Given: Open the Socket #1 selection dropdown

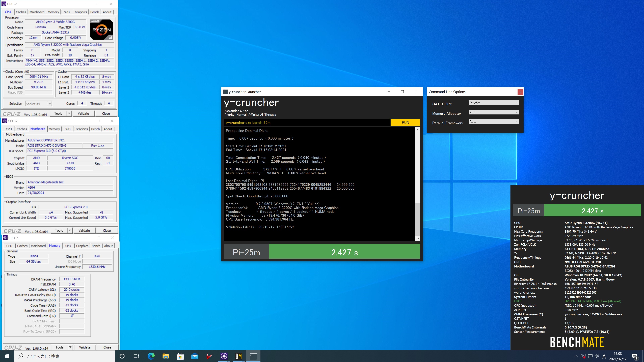Looking at the screenshot, I should tap(39, 104).
